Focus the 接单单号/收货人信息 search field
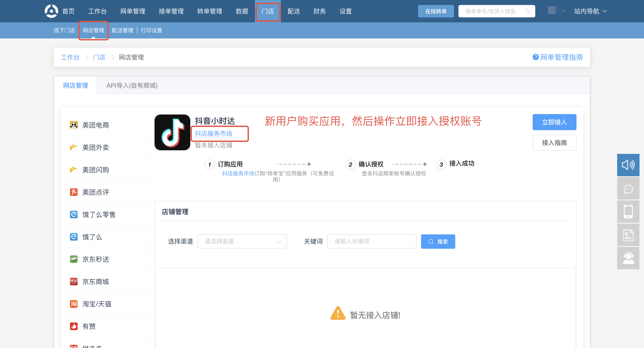Viewport: 644px width, 348px height. (496, 11)
